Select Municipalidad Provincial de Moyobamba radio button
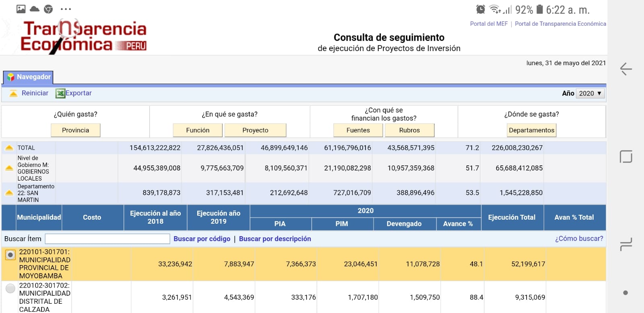 click(x=10, y=255)
